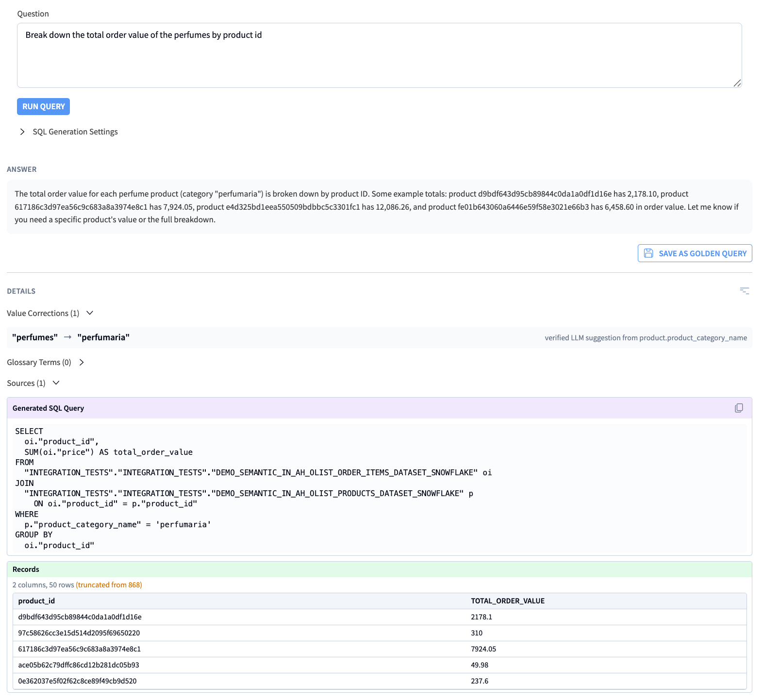Save as golden query
This screenshot has width=763, height=700.
point(695,253)
